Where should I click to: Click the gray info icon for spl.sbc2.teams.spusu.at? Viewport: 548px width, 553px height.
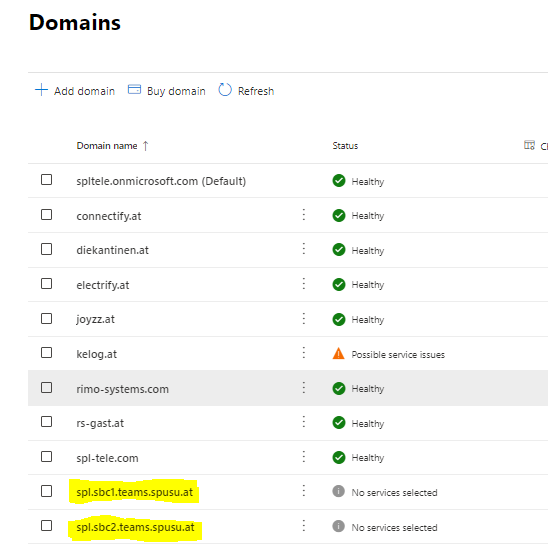[x=338, y=526]
